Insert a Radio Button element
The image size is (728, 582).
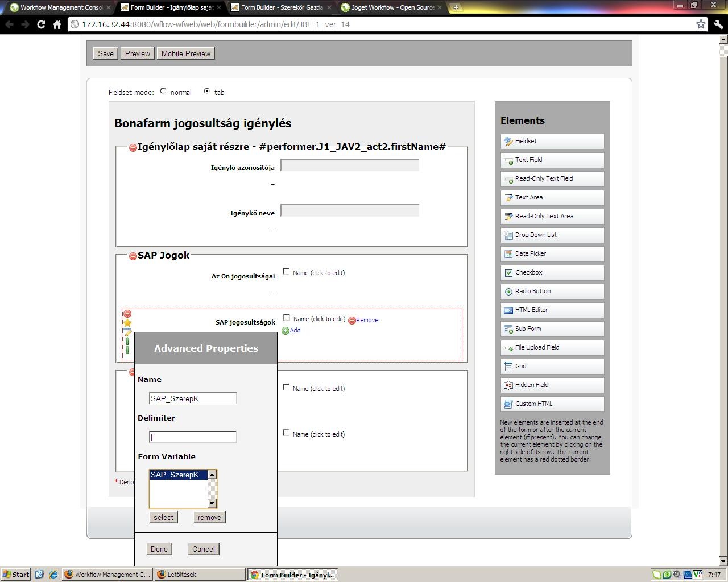pyautogui.click(x=552, y=291)
